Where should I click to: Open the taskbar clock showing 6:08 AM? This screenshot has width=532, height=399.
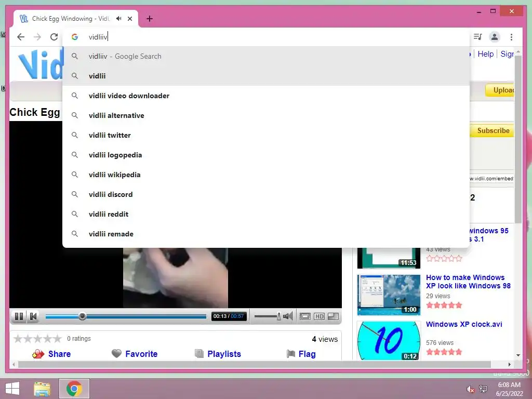[x=509, y=389]
